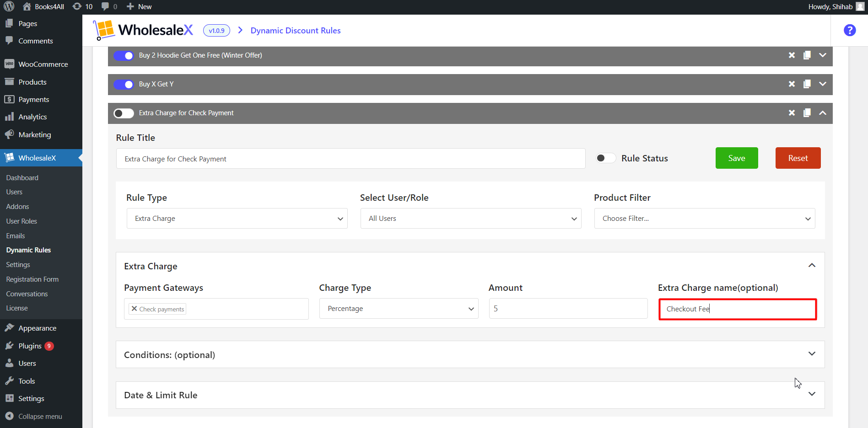868x428 pixels.
Task: Save the rule
Action: coord(737,158)
